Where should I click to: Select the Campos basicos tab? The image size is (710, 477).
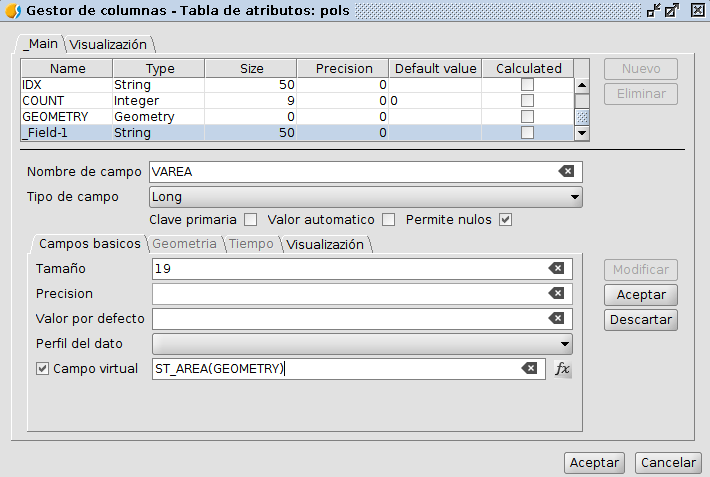click(89, 244)
